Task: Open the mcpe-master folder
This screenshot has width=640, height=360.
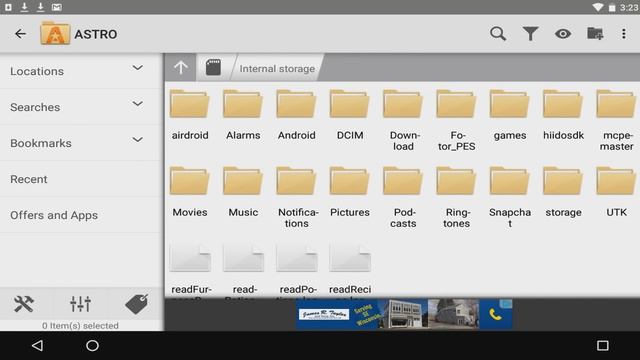Action: coord(616,121)
